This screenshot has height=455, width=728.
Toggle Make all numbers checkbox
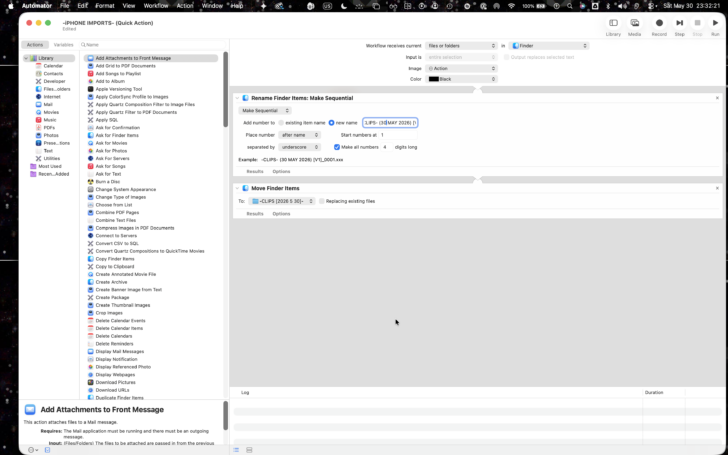click(x=337, y=147)
